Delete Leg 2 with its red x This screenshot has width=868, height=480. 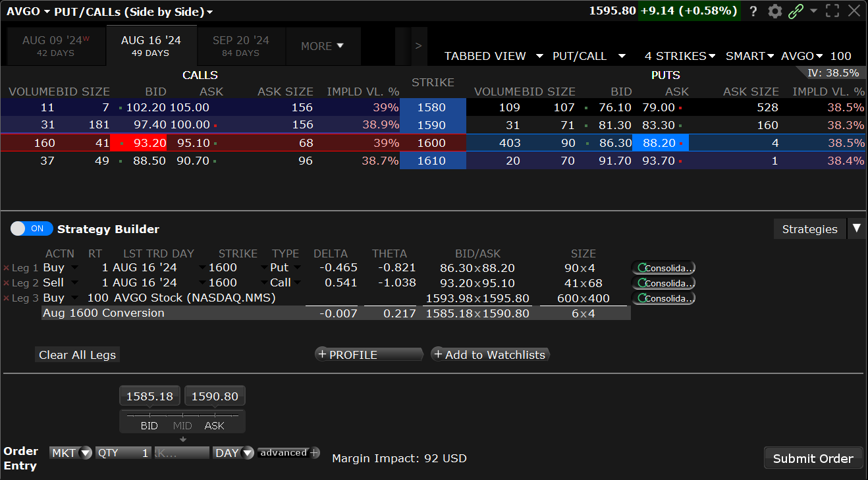tap(7, 283)
